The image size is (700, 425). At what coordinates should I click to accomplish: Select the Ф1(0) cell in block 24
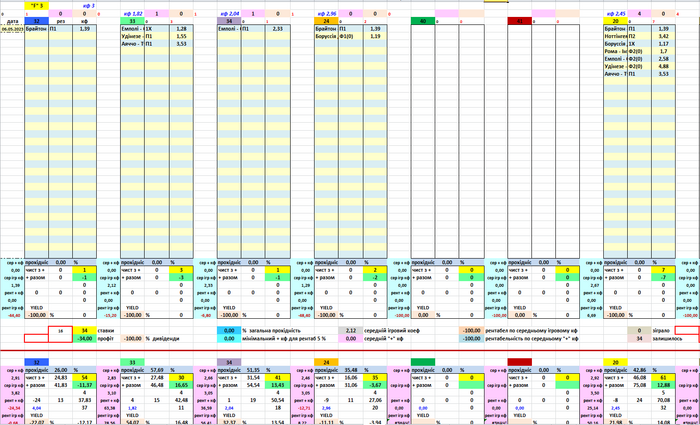point(350,36)
